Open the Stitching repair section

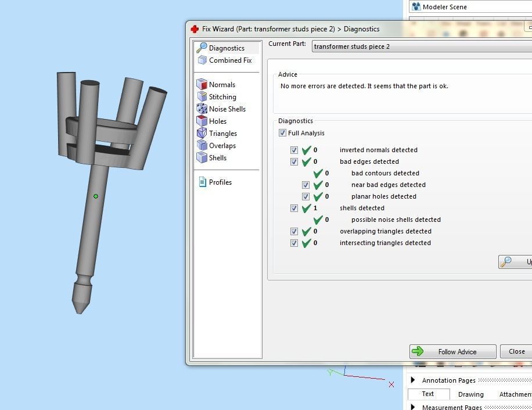coord(217,96)
